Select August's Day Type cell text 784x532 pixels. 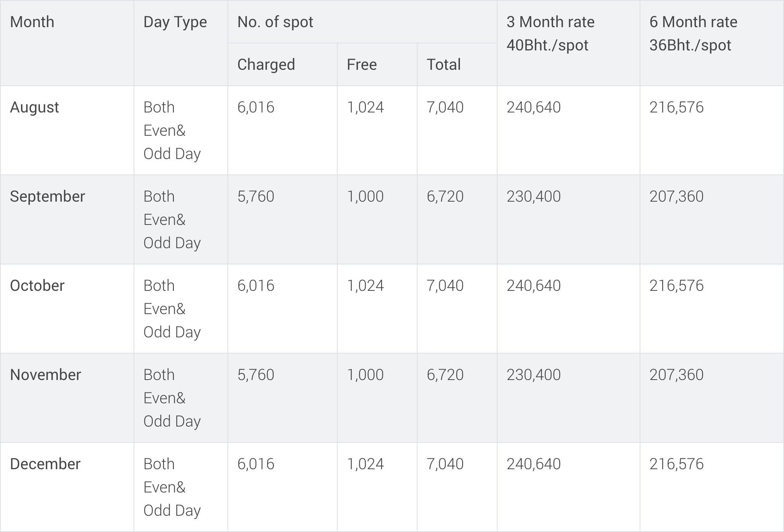pos(172,131)
